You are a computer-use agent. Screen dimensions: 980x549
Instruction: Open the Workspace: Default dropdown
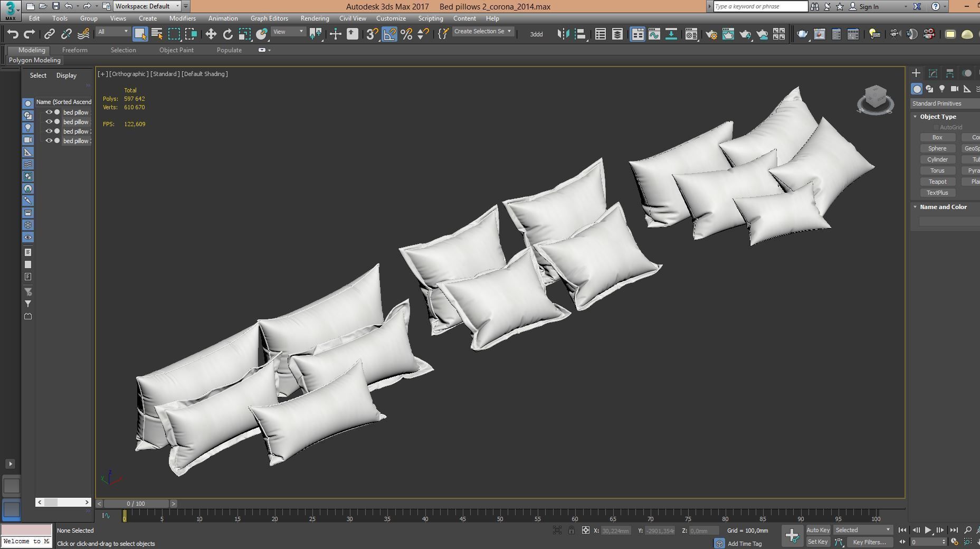click(x=147, y=6)
